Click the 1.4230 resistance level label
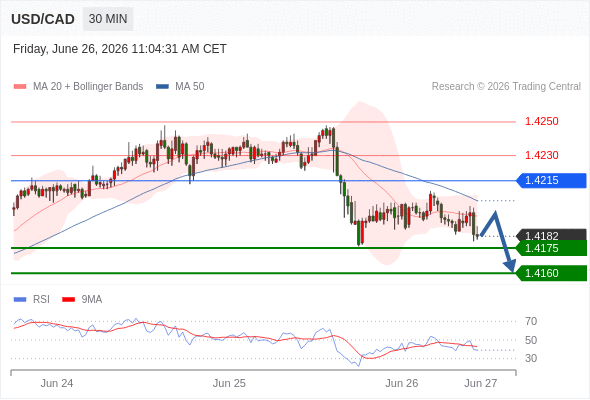Image resolution: width=590 pixels, height=400 pixels. pos(541,155)
